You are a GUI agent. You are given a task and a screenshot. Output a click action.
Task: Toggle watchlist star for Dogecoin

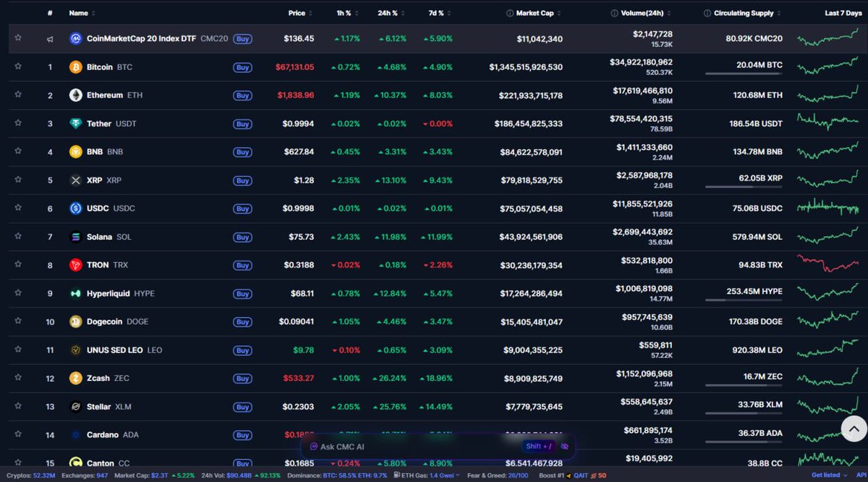[x=18, y=321]
